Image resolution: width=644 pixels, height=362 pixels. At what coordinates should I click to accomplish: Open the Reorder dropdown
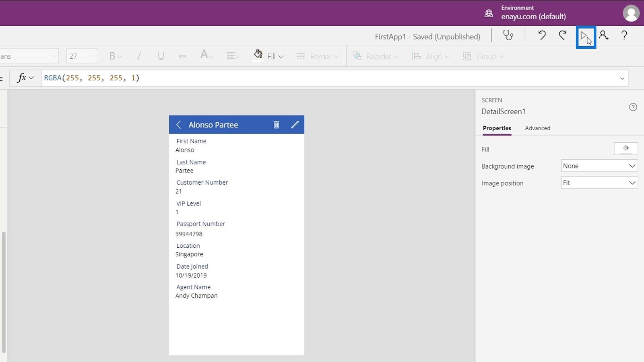376,56
